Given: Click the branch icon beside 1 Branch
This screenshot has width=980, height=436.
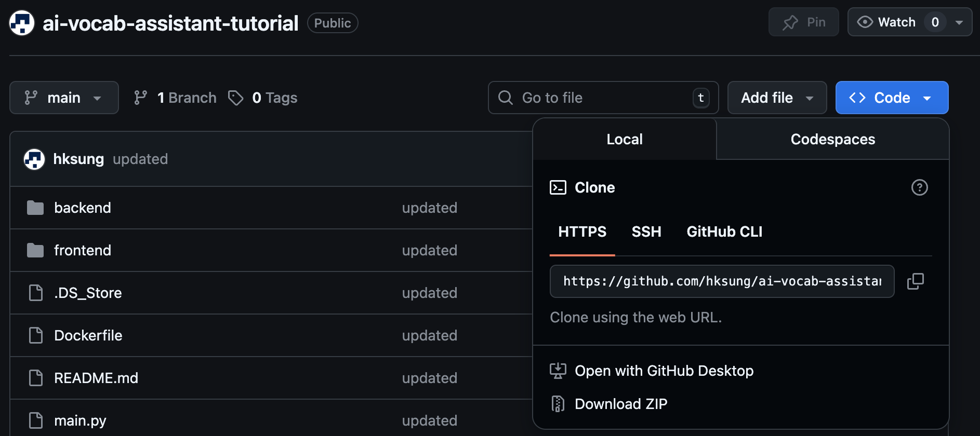Looking at the screenshot, I should 140,98.
